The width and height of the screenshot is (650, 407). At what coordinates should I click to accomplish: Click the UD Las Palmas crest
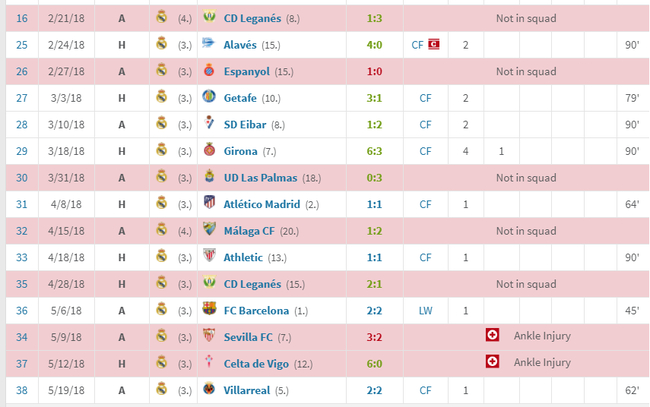[x=210, y=177]
